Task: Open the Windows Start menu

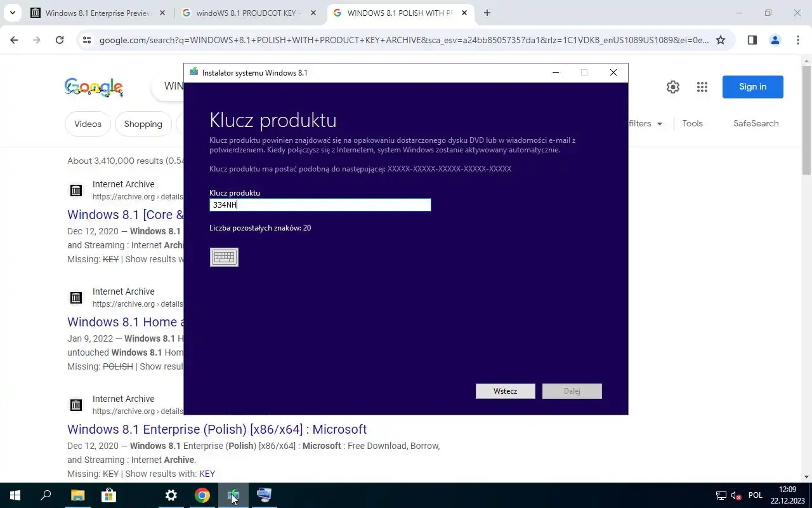Action: (15, 495)
